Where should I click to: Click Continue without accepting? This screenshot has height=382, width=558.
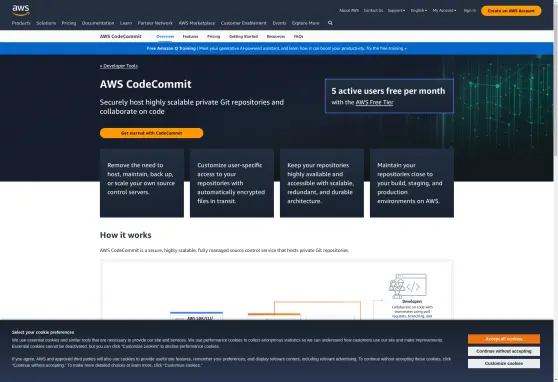click(x=504, y=351)
